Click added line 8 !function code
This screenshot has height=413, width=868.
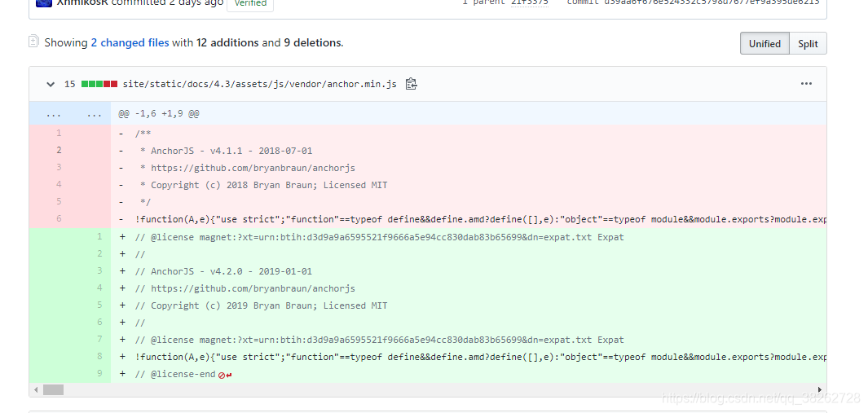pos(481,357)
